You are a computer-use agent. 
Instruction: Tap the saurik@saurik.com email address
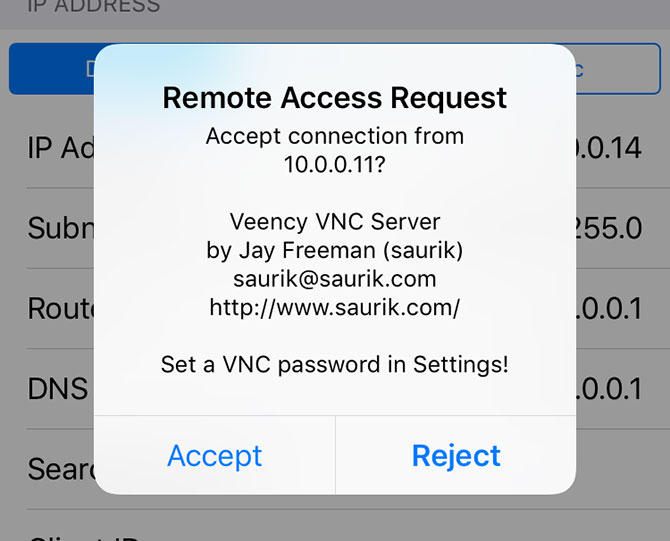[x=335, y=279]
